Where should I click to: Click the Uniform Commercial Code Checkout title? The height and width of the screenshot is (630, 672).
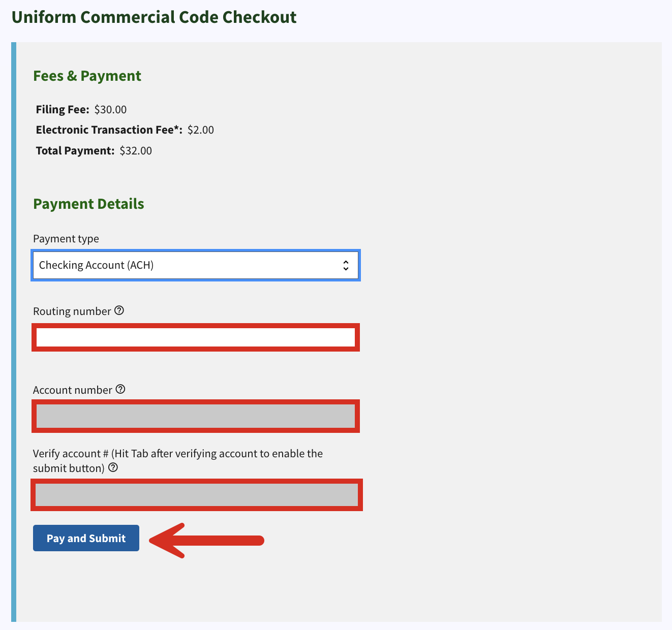pos(154,17)
